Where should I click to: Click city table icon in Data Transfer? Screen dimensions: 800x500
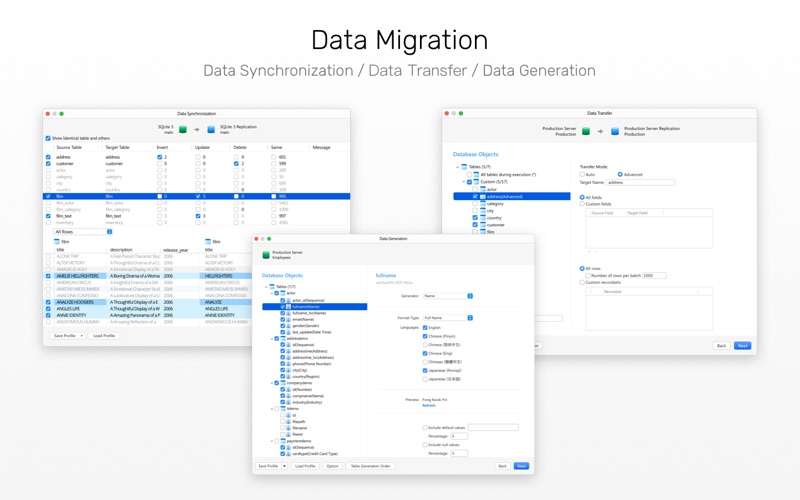483,211
